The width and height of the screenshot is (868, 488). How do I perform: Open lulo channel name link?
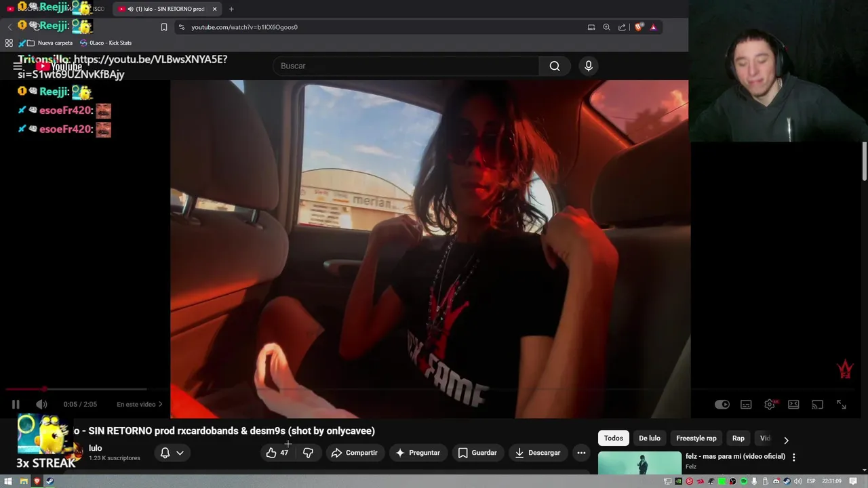[95, 448]
